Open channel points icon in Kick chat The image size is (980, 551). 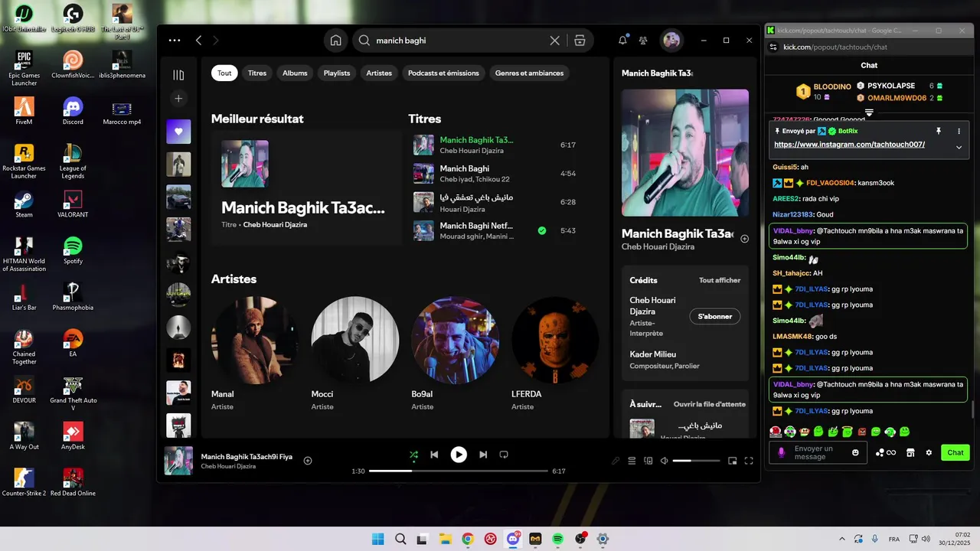(885, 452)
